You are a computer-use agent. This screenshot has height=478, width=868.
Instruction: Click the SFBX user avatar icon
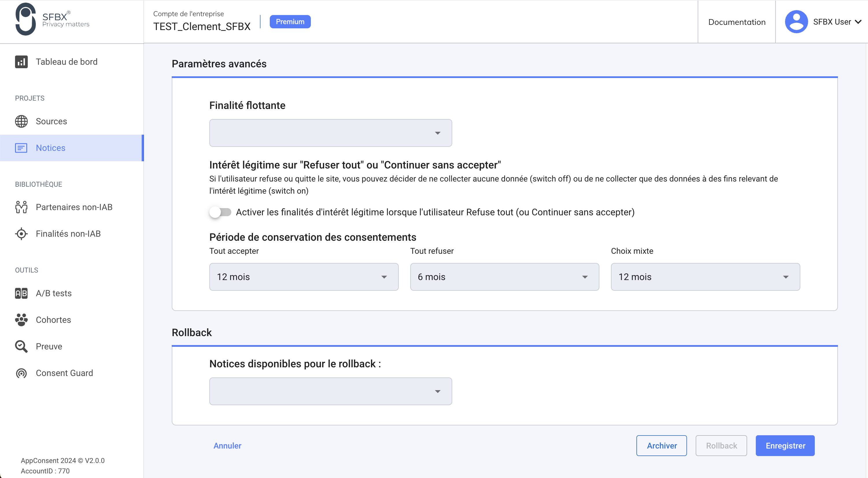pos(796,22)
